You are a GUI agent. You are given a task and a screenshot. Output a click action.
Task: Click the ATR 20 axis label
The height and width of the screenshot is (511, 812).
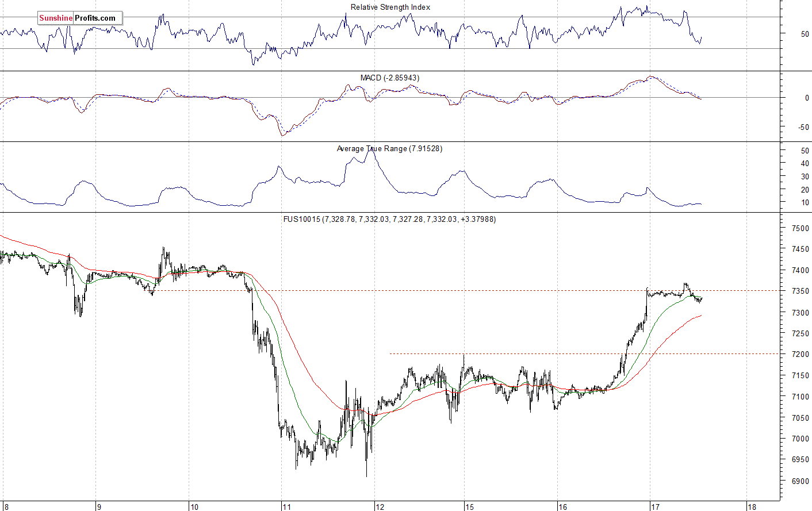pyautogui.click(x=805, y=190)
